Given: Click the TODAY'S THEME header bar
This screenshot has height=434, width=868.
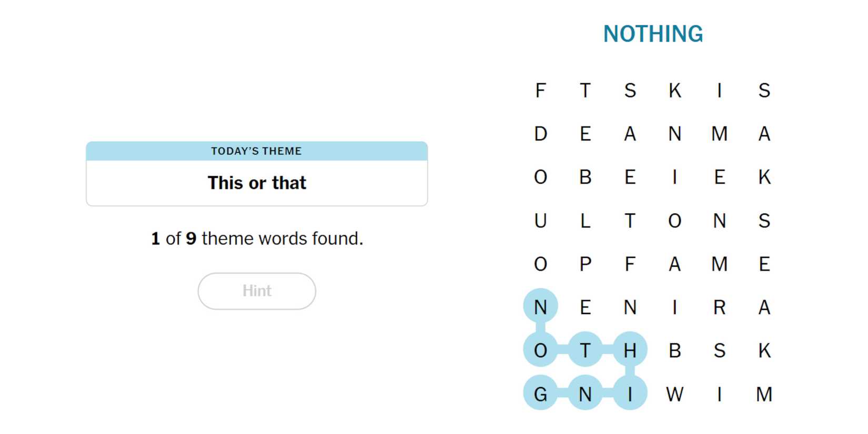Looking at the screenshot, I should coord(257,151).
